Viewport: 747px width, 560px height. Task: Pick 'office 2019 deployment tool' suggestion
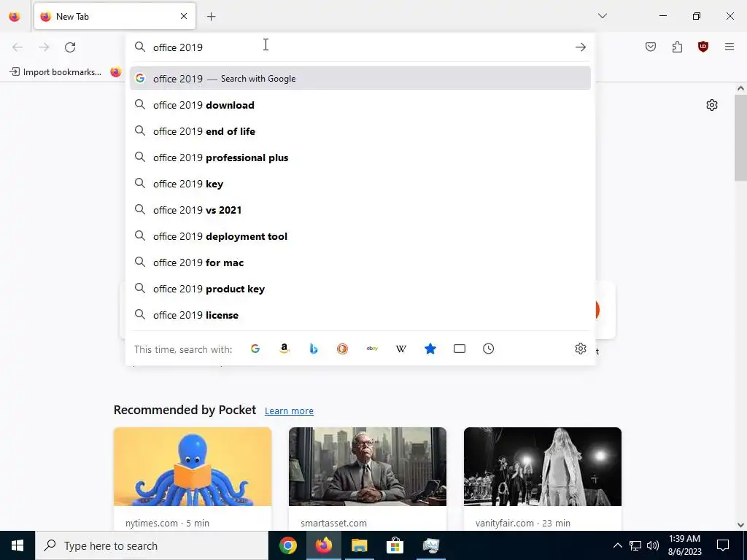(x=360, y=236)
